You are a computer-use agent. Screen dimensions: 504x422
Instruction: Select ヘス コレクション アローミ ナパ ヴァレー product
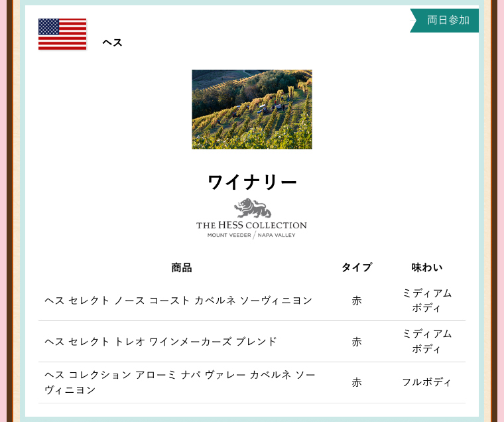click(x=180, y=382)
